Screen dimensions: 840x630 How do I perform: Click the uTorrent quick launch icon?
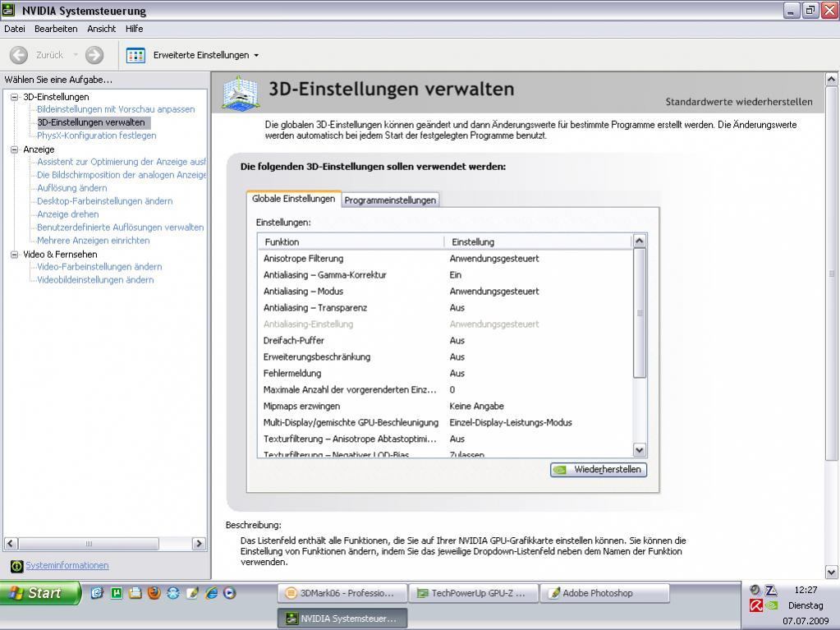[x=117, y=593]
